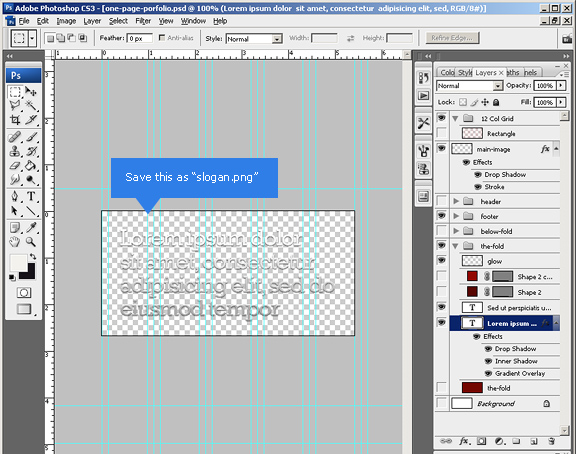Select the Burn tool
Viewport: 576px width, 454px height.
coord(31,180)
